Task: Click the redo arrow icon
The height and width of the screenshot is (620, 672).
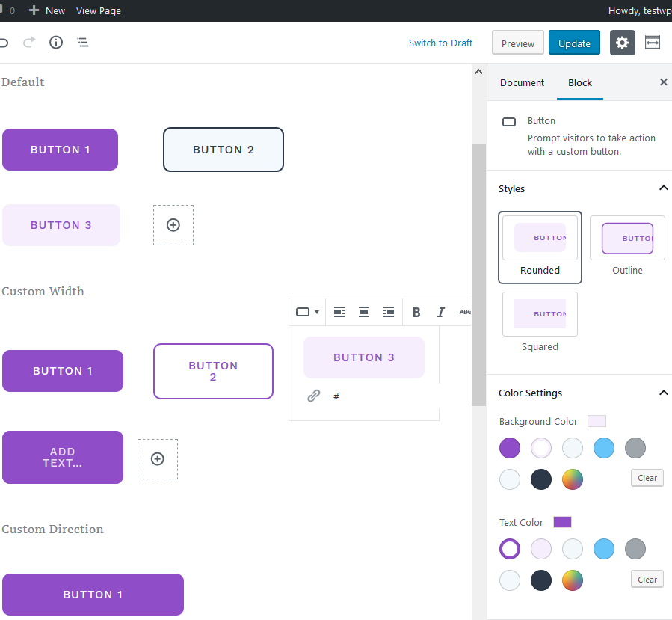Action: coord(29,43)
